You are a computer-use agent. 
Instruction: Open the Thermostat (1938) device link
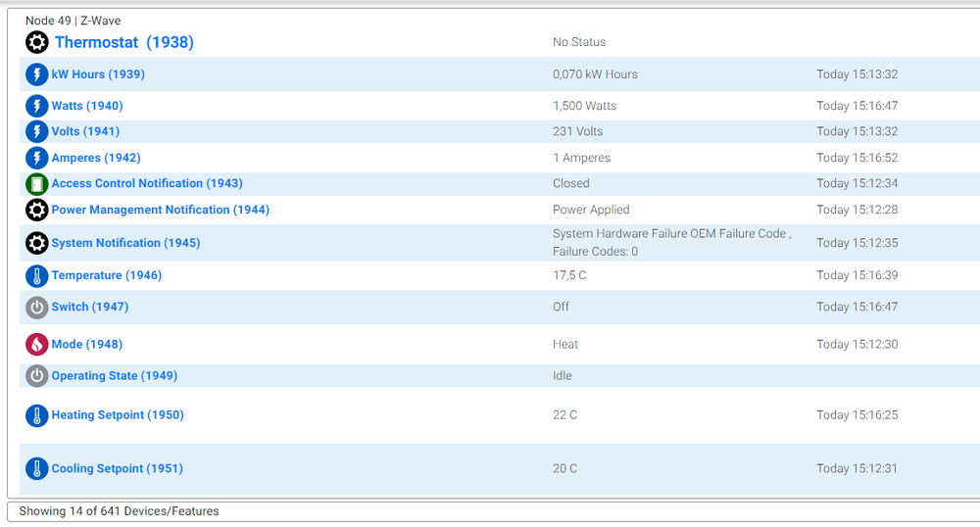coord(123,42)
